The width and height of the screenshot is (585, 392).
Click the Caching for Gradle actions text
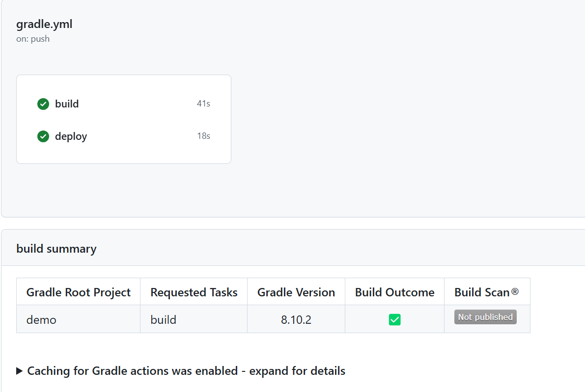coord(186,371)
